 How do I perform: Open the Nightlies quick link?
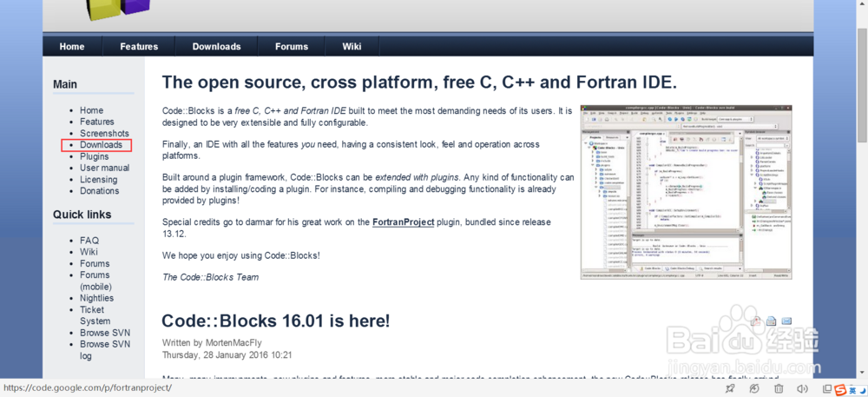(x=97, y=298)
